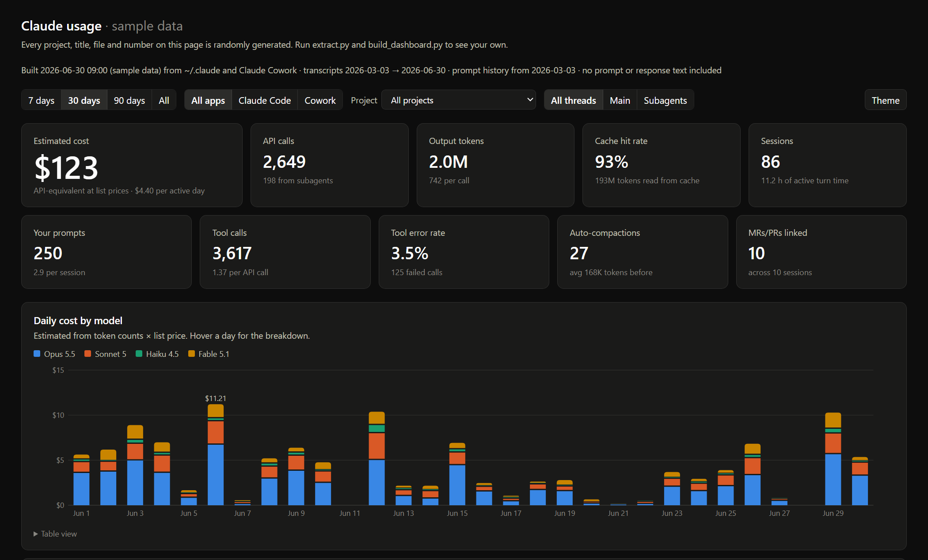Click the 198 from subagents text

[x=298, y=181]
